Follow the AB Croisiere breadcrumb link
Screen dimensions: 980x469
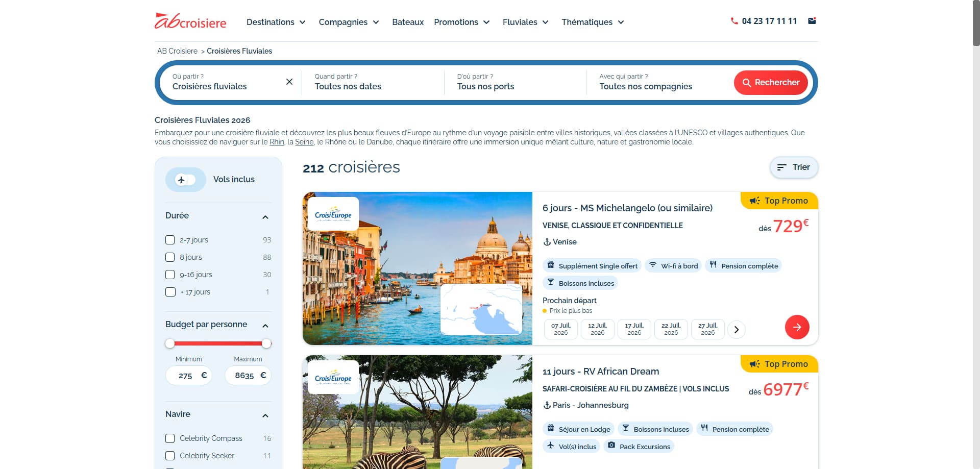click(x=177, y=51)
